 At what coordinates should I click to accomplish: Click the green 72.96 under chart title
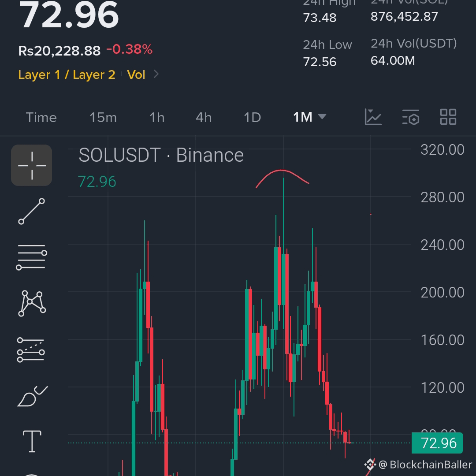97,182
